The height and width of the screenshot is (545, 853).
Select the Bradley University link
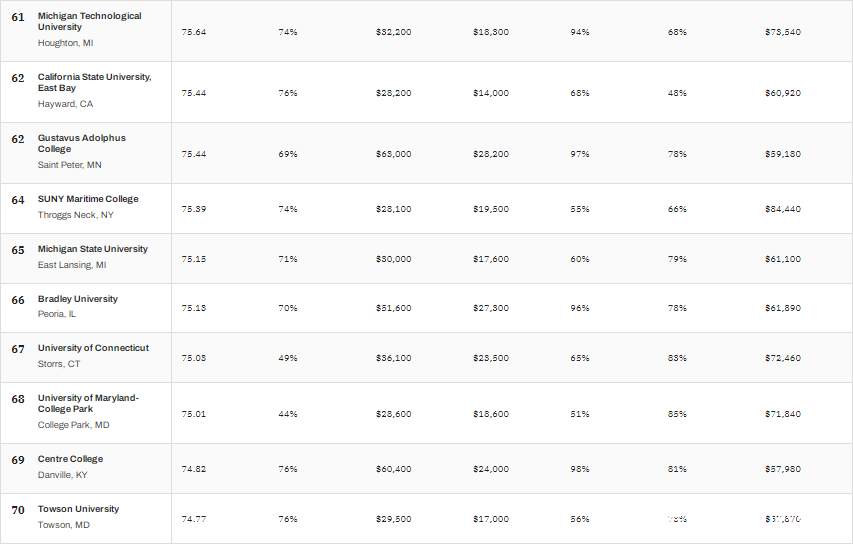click(77, 299)
